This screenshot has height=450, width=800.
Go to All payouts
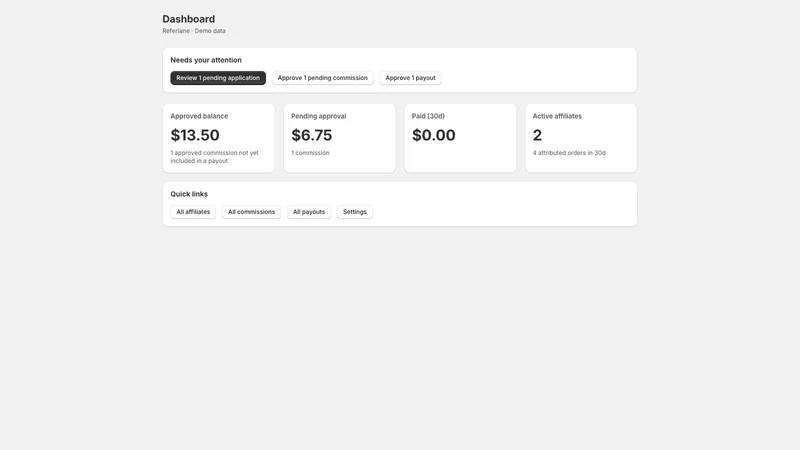tap(309, 212)
